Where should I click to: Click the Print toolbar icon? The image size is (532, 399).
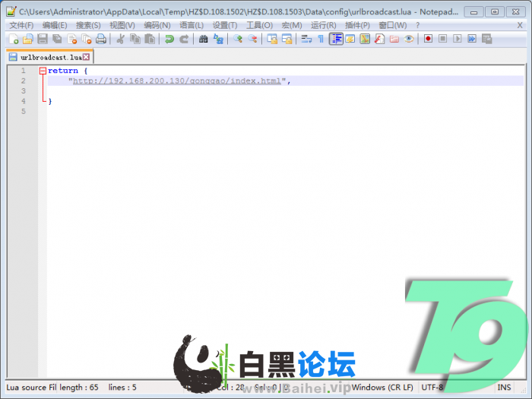pyautogui.click(x=101, y=39)
